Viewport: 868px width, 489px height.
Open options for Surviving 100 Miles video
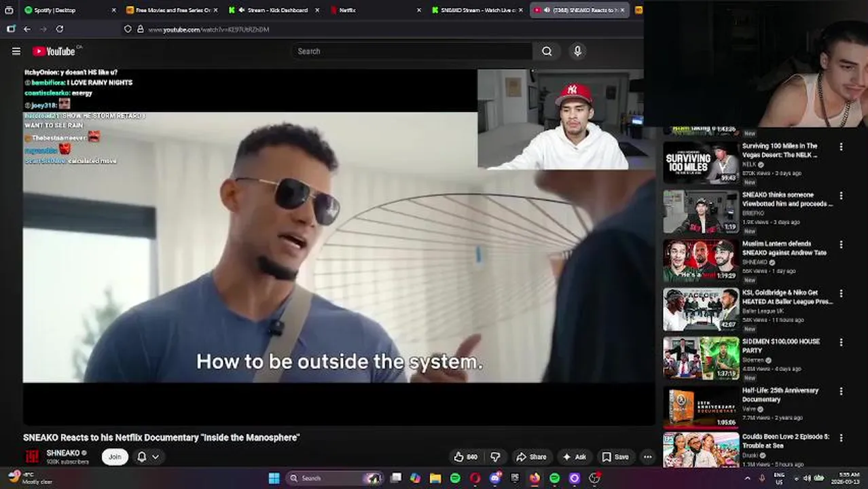tap(841, 147)
